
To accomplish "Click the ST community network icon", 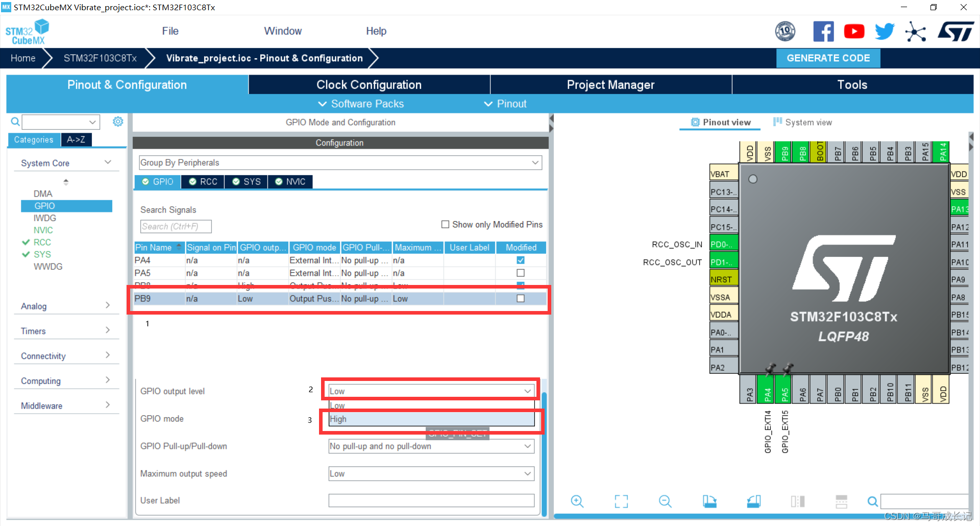I will point(915,32).
